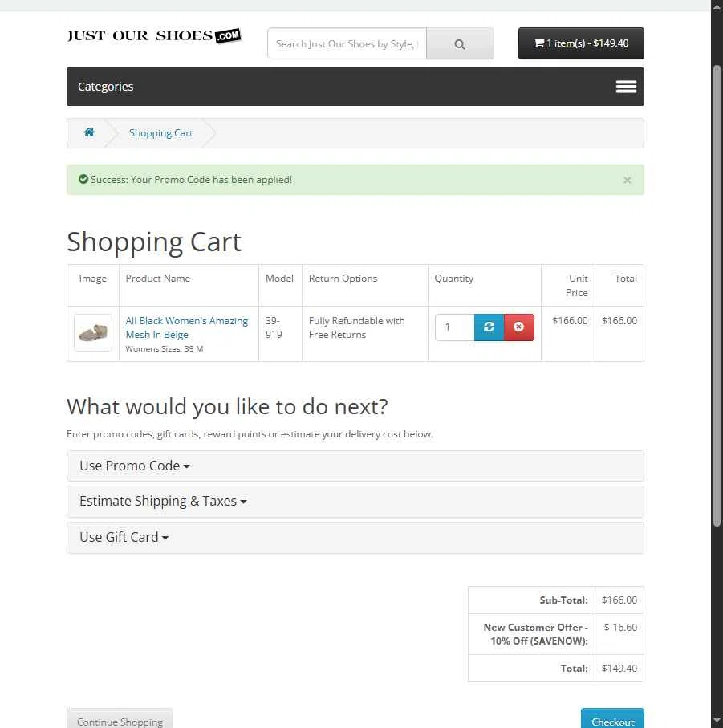Screen dimensions: 723x728
Task: Click the green success checkmark icon
Action: tap(83, 179)
